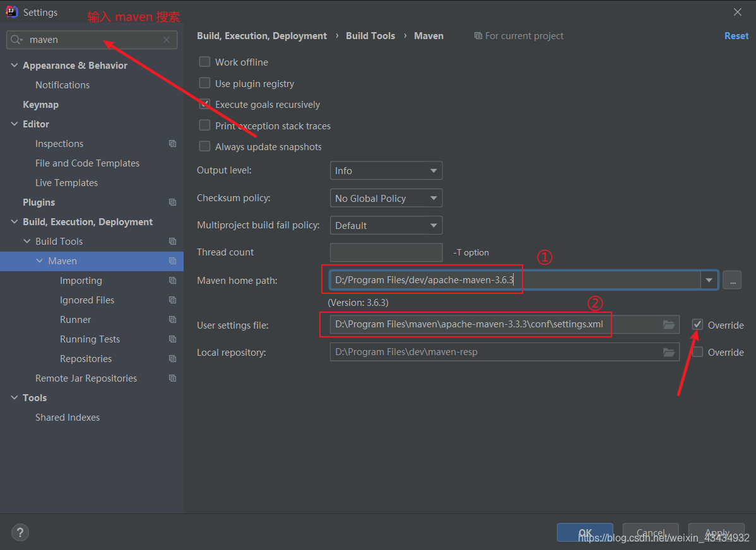Screen dimensions: 756x550
Task: Enable Always update snapshots checkbox
Action: pyautogui.click(x=205, y=146)
